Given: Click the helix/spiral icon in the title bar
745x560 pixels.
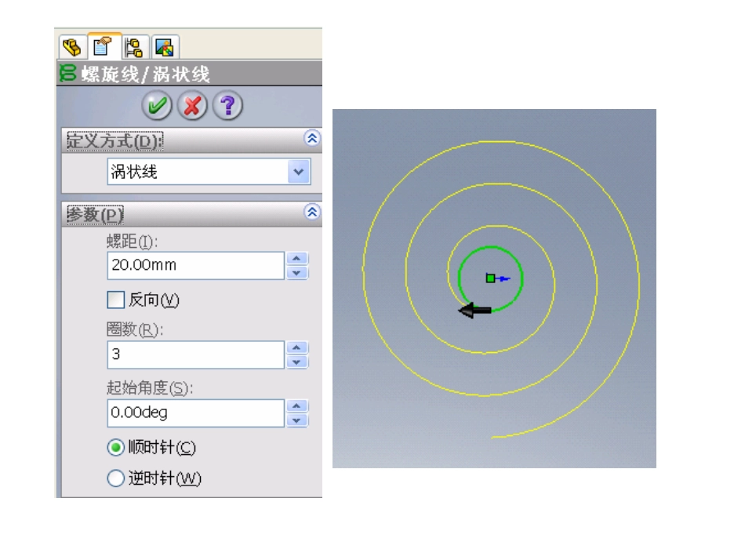Looking at the screenshot, I should coord(68,74).
